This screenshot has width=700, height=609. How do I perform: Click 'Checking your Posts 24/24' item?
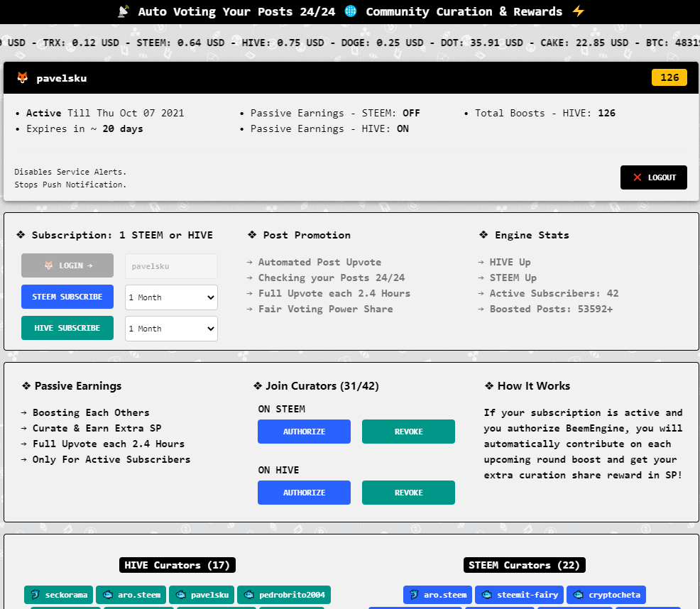332,278
